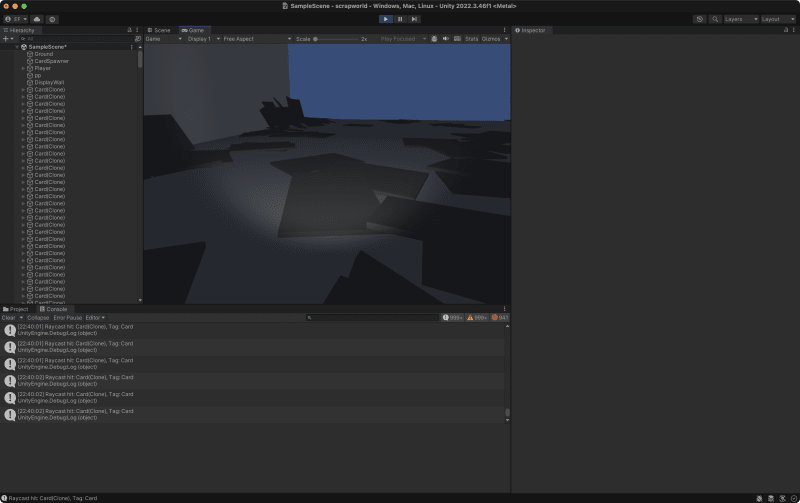Open the Game view panel kebab options menu
Viewport: 800px width, 503px height.
pos(505,30)
